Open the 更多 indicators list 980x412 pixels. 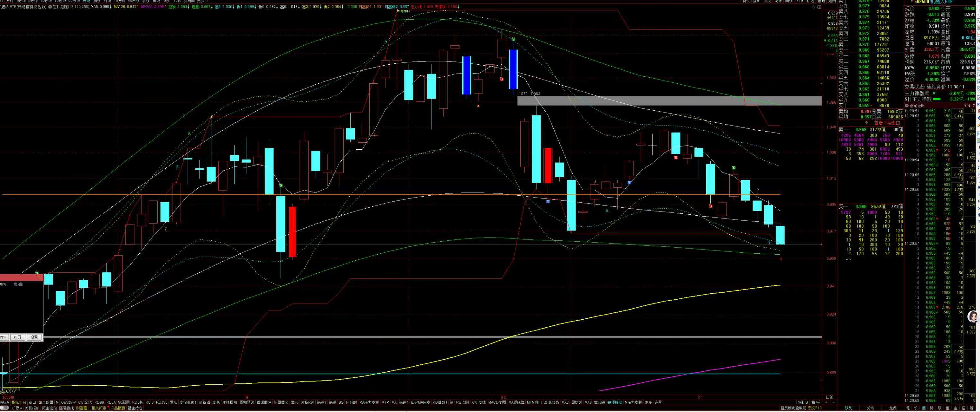[x=648, y=402]
